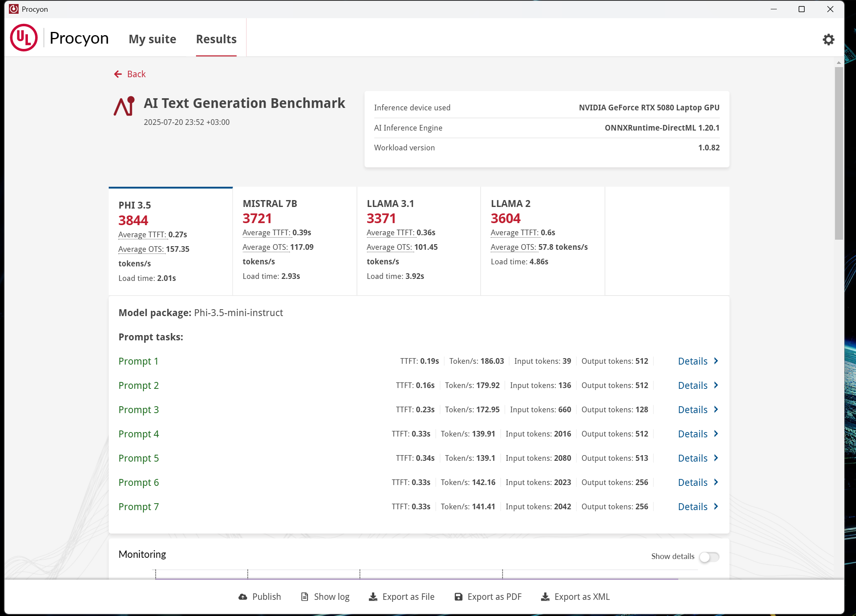Click the Details link for Prompt 5
Screen dimensions: 856x616
[x=693, y=458]
